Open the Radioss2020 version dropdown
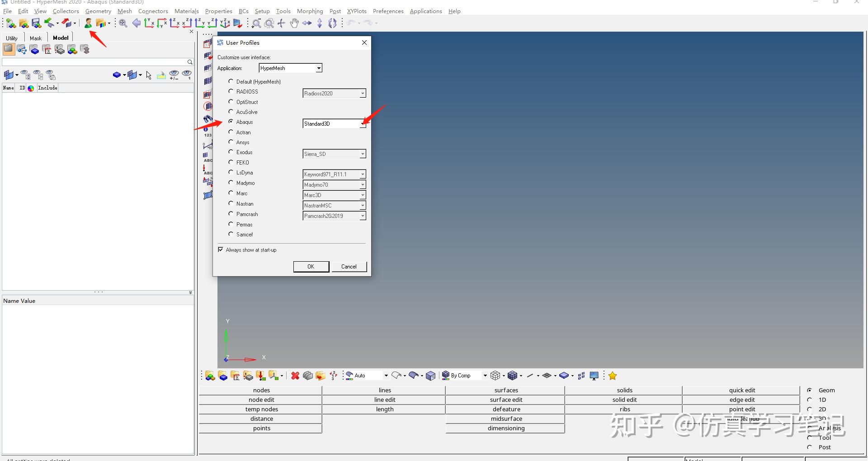868x461 pixels. click(334, 94)
